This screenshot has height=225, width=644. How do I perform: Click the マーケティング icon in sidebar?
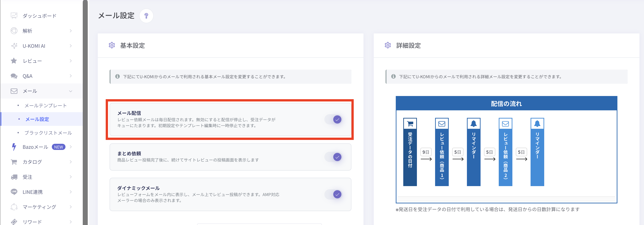pyautogui.click(x=14, y=207)
